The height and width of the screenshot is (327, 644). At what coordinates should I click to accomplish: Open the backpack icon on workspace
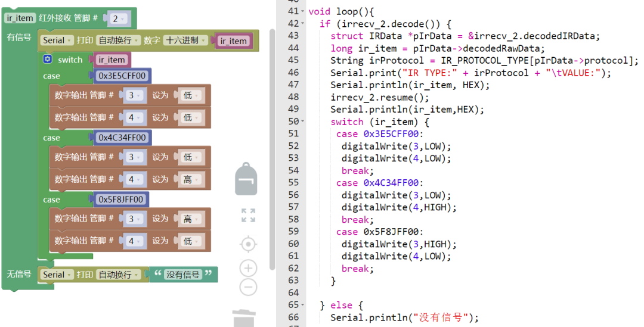point(246,179)
